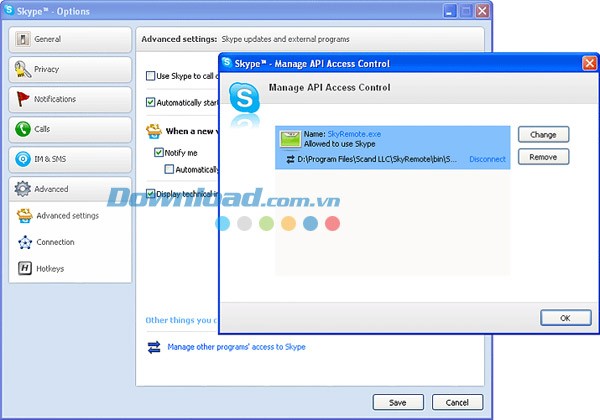This screenshot has width=600, height=420.
Task: Click the red Notifications flag icon
Action: (x=23, y=99)
